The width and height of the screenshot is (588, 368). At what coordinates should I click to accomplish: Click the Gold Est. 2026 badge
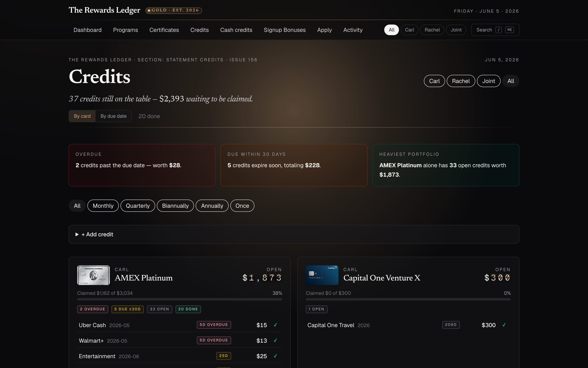click(x=174, y=10)
